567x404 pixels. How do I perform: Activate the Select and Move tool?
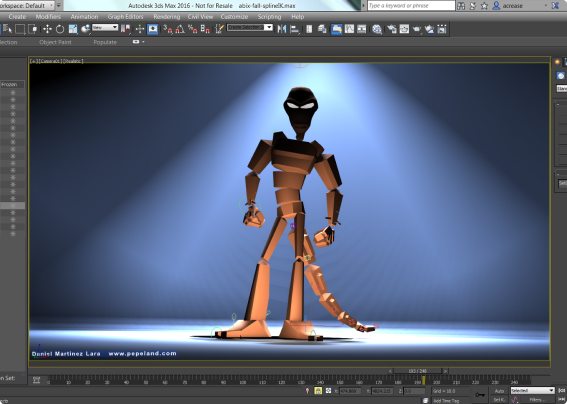click(x=47, y=29)
